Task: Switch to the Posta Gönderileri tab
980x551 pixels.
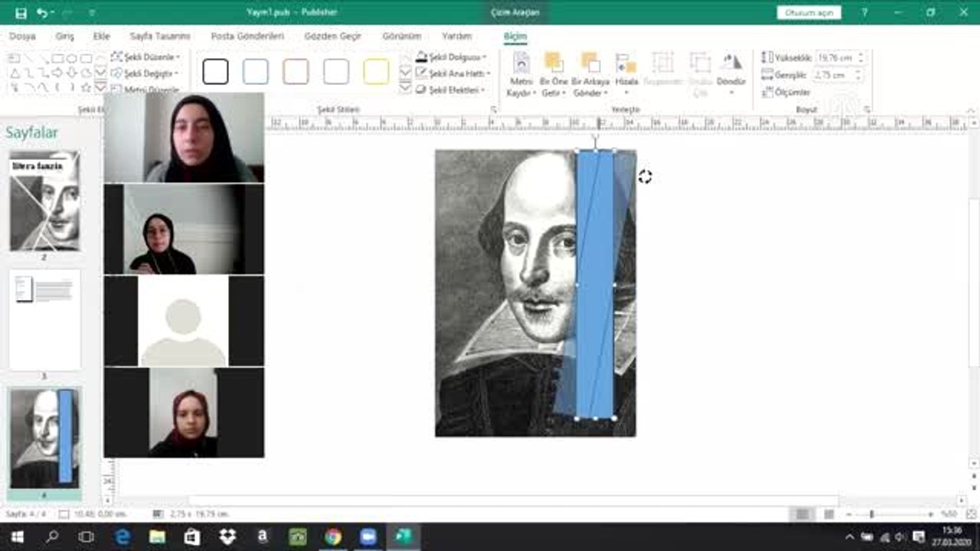Action: click(x=247, y=36)
